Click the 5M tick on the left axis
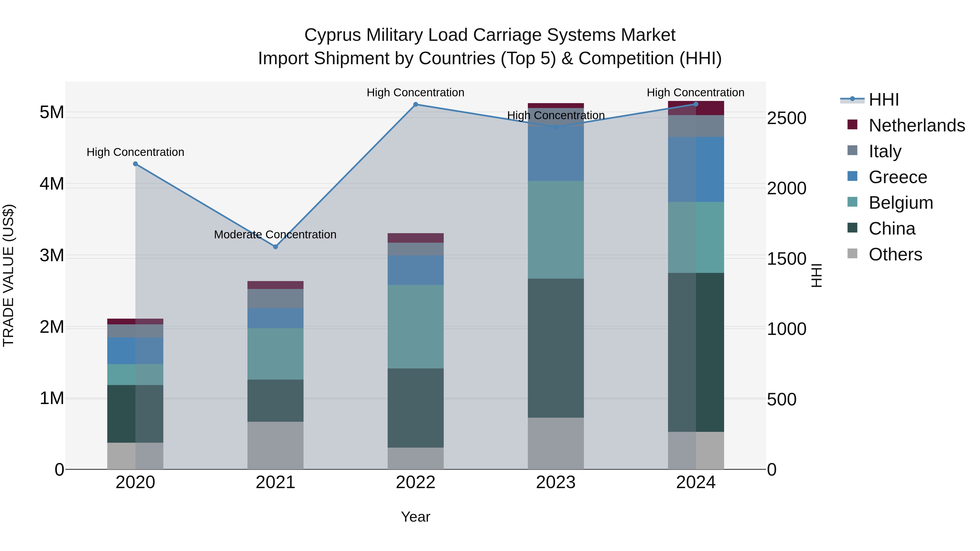Image resolution: width=980 pixels, height=551 pixels. click(52, 112)
